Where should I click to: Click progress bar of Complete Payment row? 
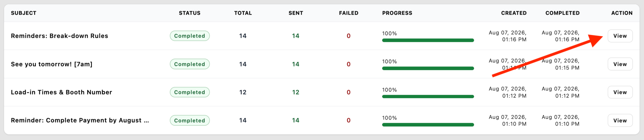[428, 125]
